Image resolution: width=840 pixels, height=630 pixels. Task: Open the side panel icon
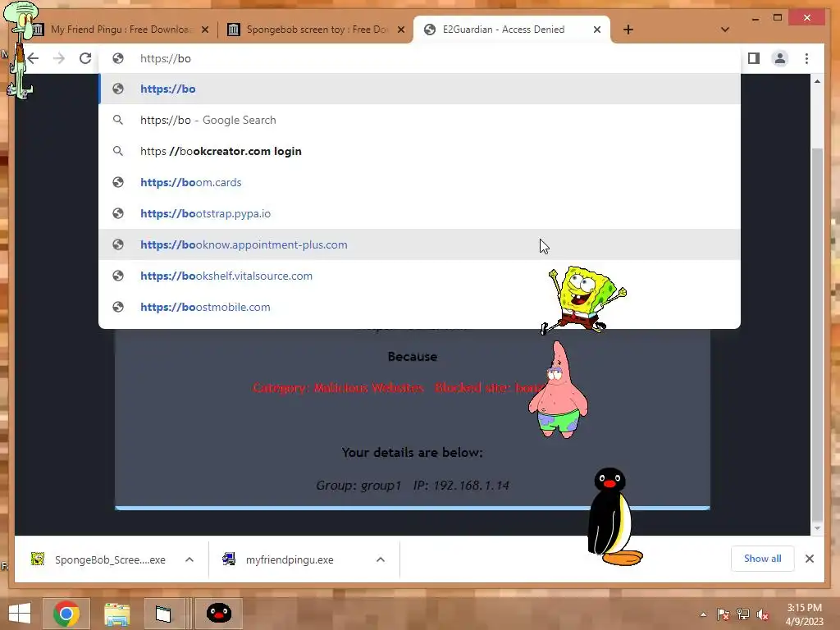[754, 58]
